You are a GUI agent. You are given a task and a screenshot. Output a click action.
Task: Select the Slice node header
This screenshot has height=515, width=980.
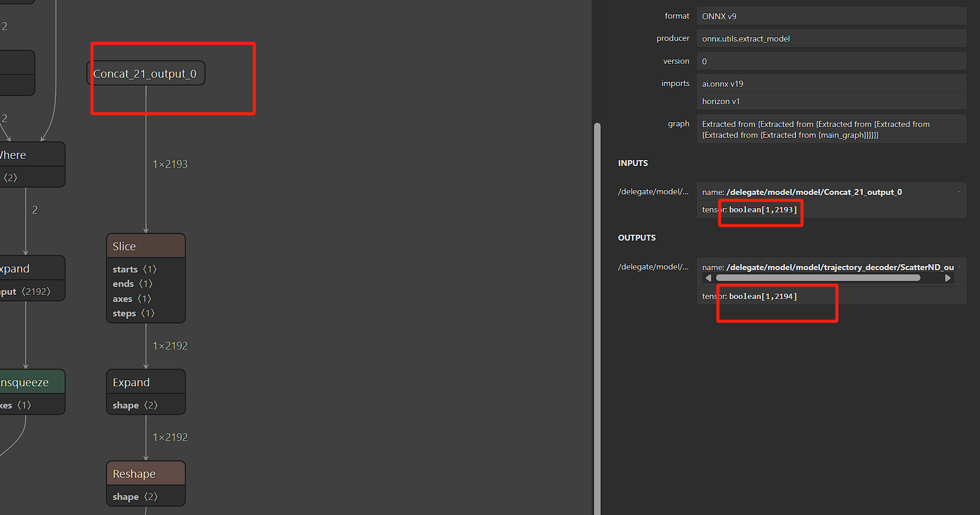click(x=145, y=246)
